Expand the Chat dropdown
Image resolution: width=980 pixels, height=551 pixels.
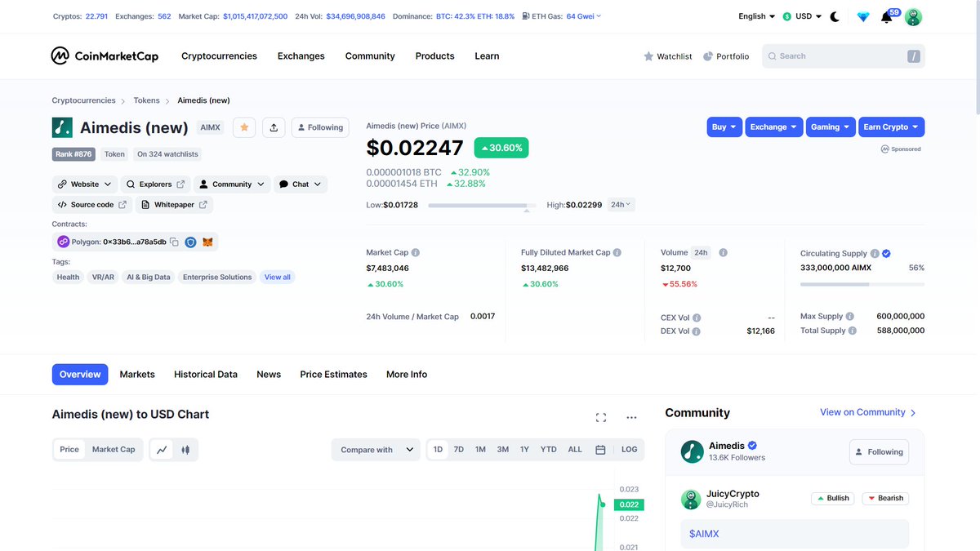[x=301, y=184]
